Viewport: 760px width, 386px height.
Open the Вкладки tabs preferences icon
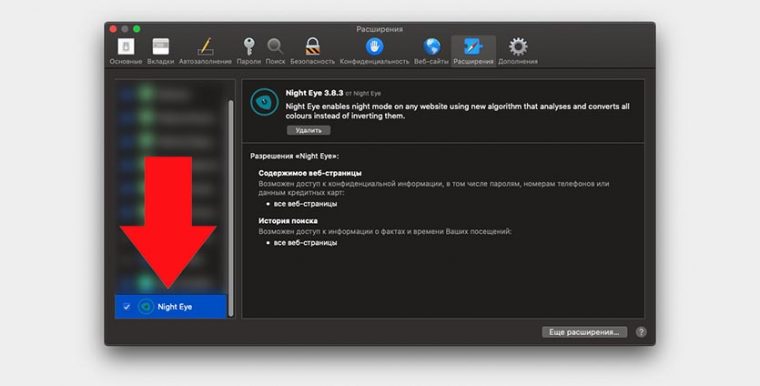tap(160, 47)
